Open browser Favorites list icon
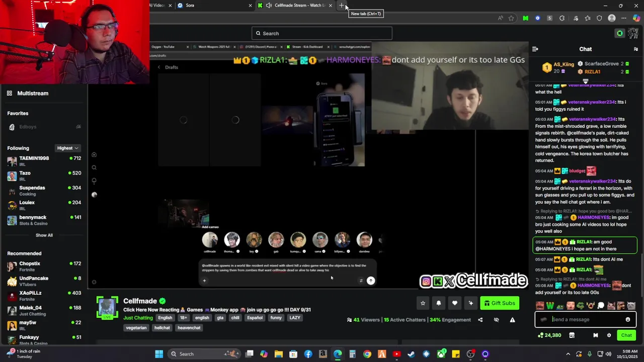 pyautogui.click(x=587, y=18)
